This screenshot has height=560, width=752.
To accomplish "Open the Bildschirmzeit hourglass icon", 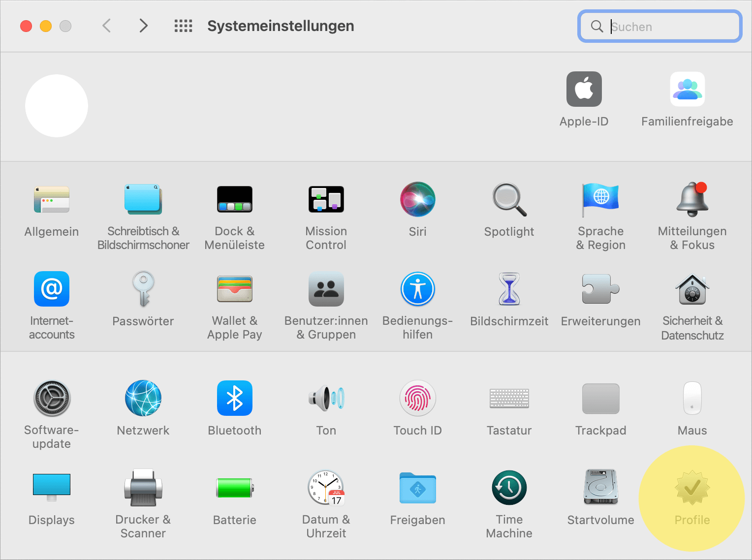I will pyautogui.click(x=509, y=289).
